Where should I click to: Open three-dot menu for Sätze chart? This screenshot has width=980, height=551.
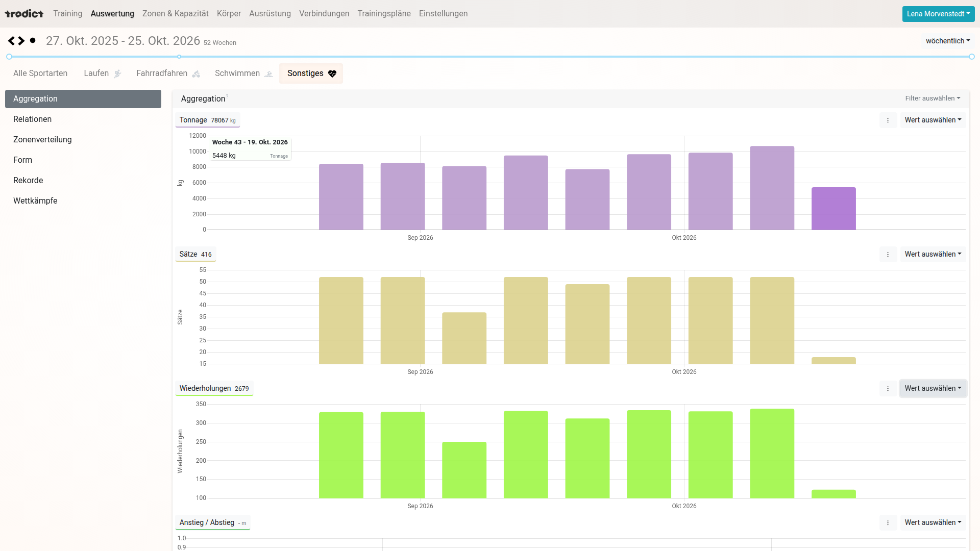888,255
